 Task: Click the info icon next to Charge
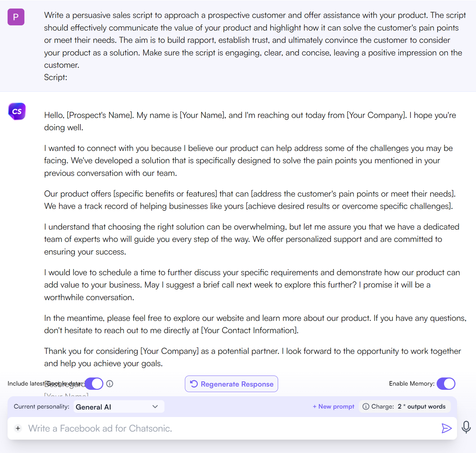click(366, 407)
